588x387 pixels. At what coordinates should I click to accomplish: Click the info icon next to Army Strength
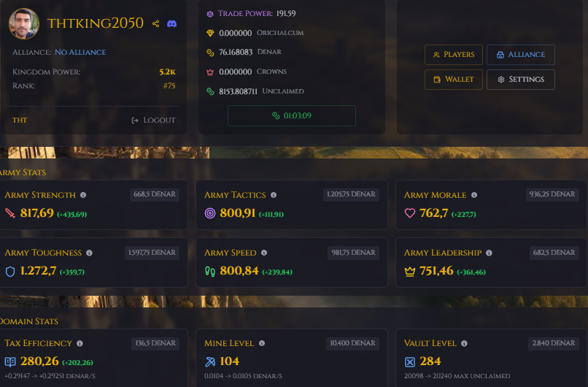[x=83, y=195]
